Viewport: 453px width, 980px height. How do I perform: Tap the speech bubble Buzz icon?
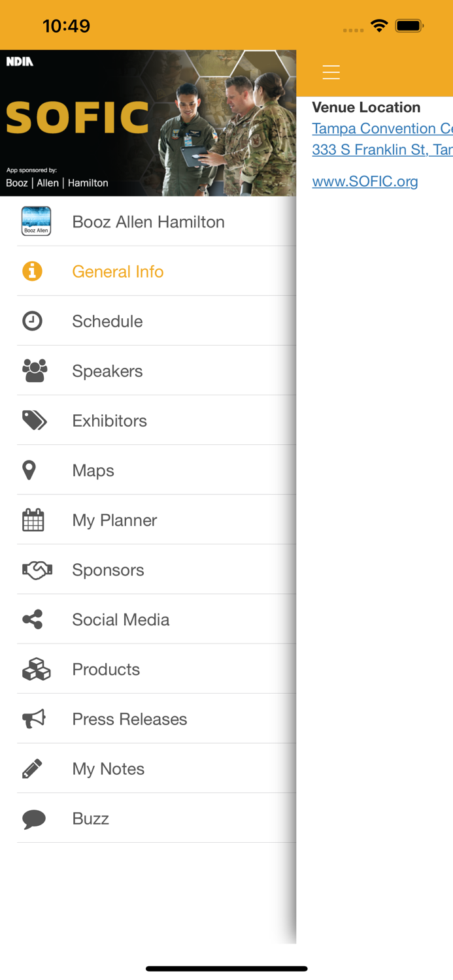pyautogui.click(x=34, y=819)
